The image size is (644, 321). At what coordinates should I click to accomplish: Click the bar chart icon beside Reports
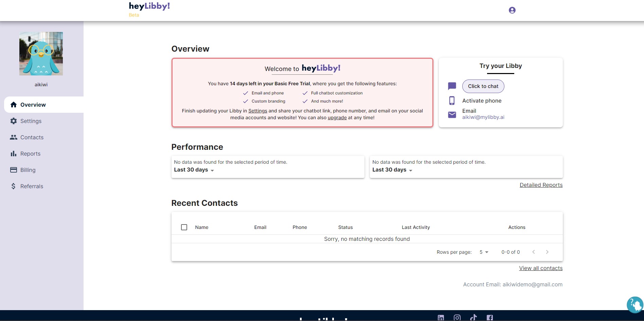14,154
